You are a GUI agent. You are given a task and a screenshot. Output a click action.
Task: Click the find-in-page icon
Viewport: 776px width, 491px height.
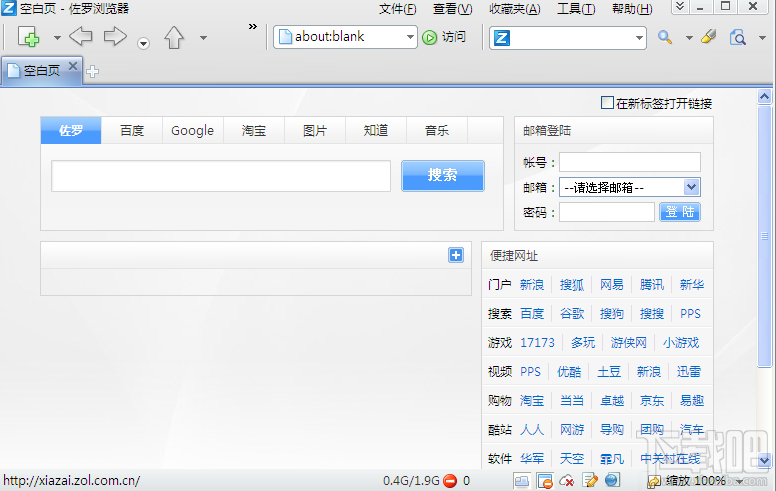[737, 37]
